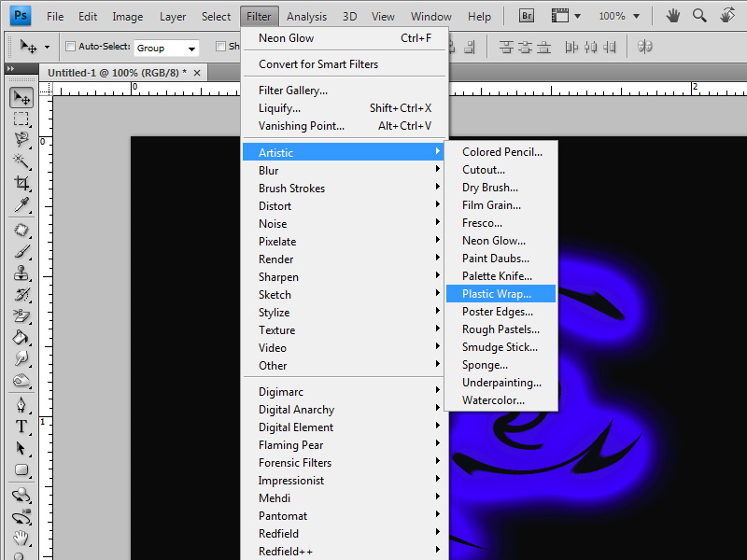
Task: Pick the Eyedropper tool
Action: [21, 205]
